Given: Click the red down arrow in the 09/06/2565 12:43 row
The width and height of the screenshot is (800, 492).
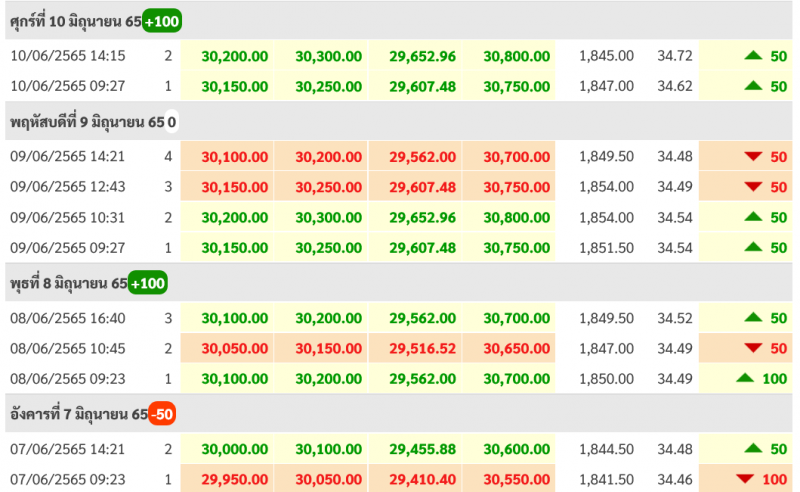Looking at the screenshot, I should (x=754, y=187).
